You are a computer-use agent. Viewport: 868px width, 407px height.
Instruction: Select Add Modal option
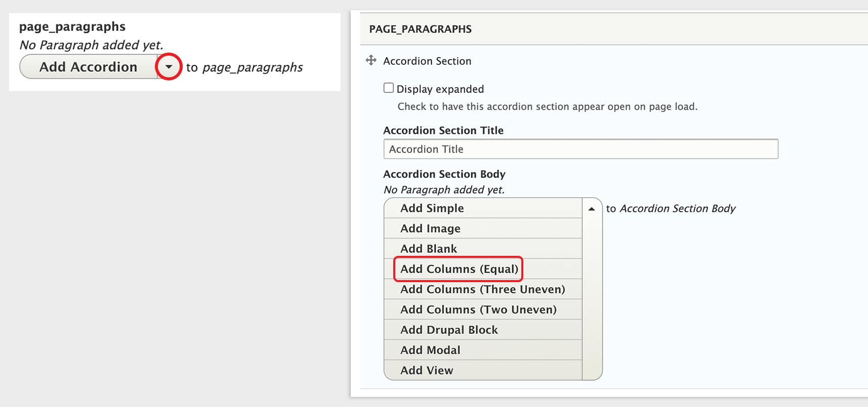pos(483,350)
